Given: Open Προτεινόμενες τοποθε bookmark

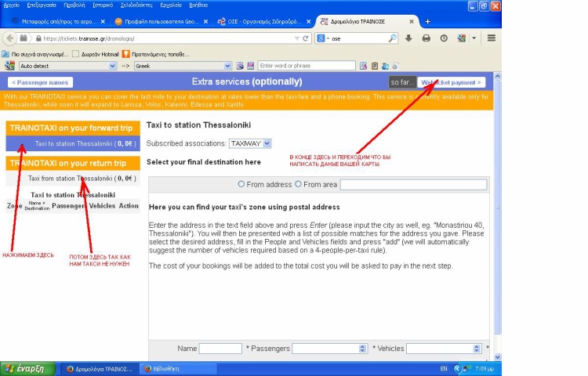Looking at the screenshot, I should (x=156, y=54).
